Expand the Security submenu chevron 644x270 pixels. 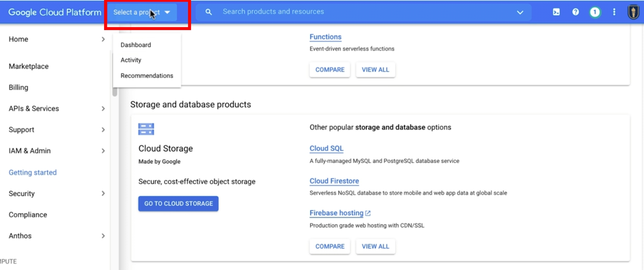[103, 193]
